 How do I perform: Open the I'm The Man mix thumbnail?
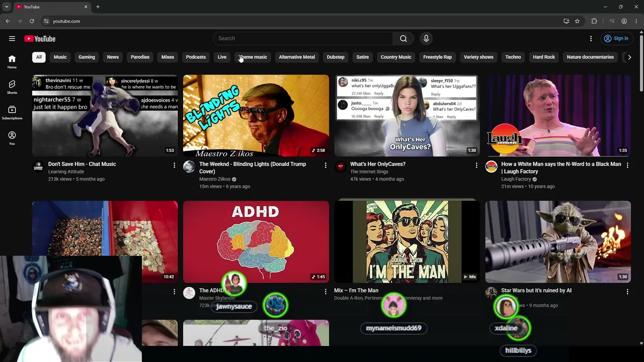pyautogui.click(x=407, y=242)
